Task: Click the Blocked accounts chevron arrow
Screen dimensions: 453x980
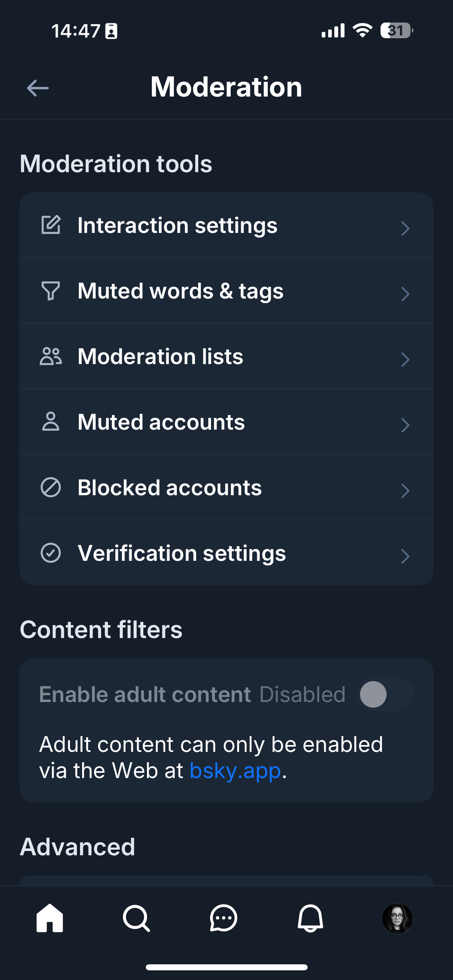Action: point(405,490)
